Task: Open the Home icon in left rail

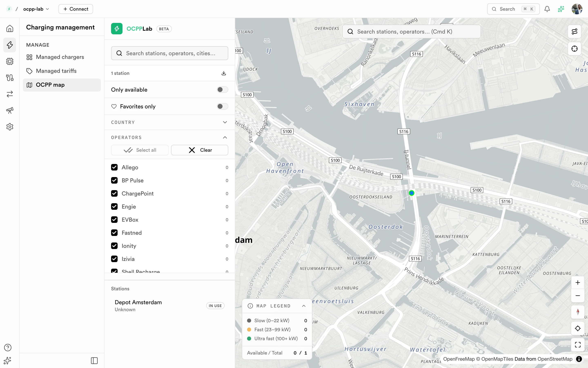Action: click(x=10, y=28)
